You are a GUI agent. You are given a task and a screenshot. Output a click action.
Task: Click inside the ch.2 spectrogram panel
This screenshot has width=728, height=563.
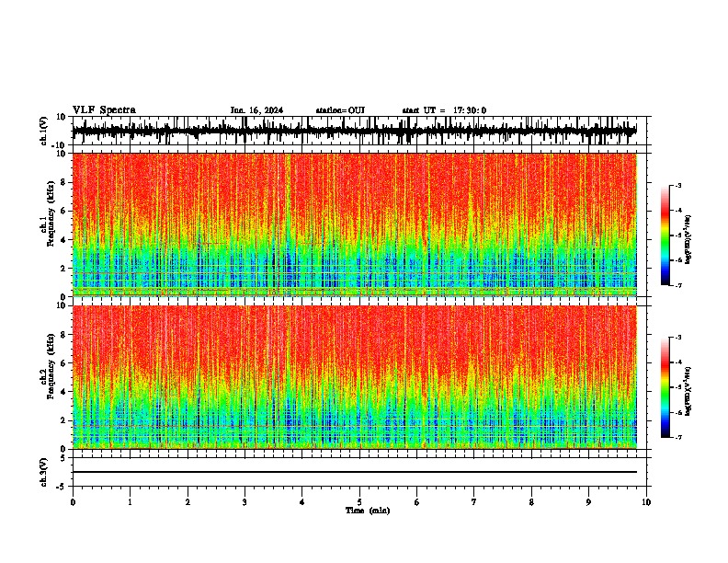click(354, 377)
